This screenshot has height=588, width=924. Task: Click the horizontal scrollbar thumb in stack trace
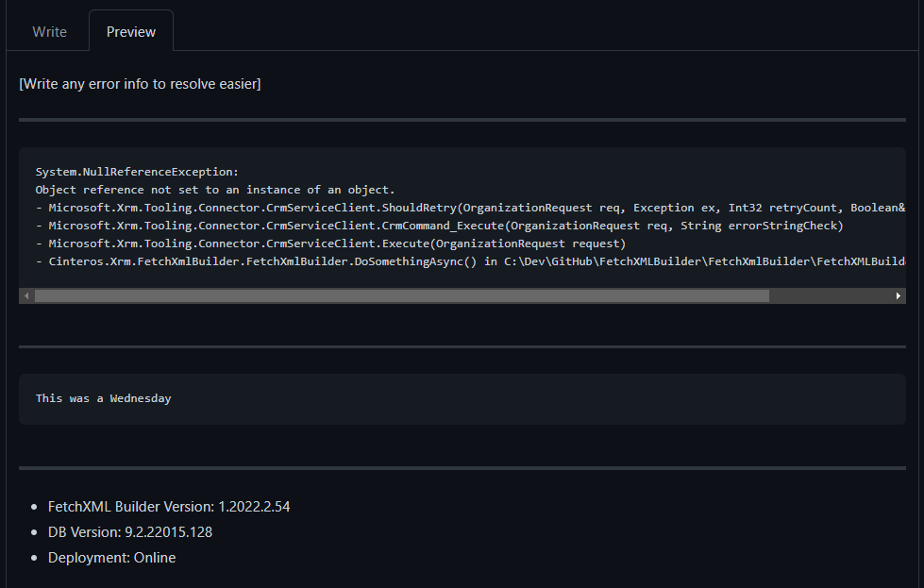coord(402,295)
